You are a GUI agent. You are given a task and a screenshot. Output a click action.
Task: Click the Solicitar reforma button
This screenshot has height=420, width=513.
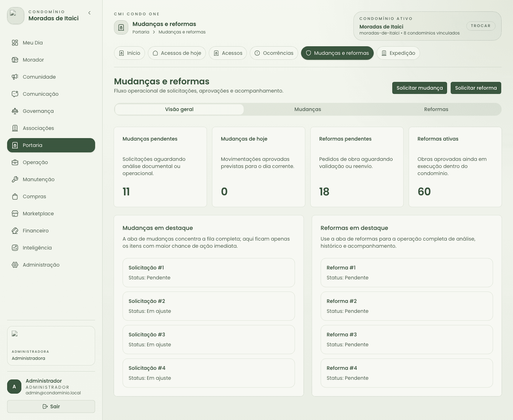click(x=476, y=88)
